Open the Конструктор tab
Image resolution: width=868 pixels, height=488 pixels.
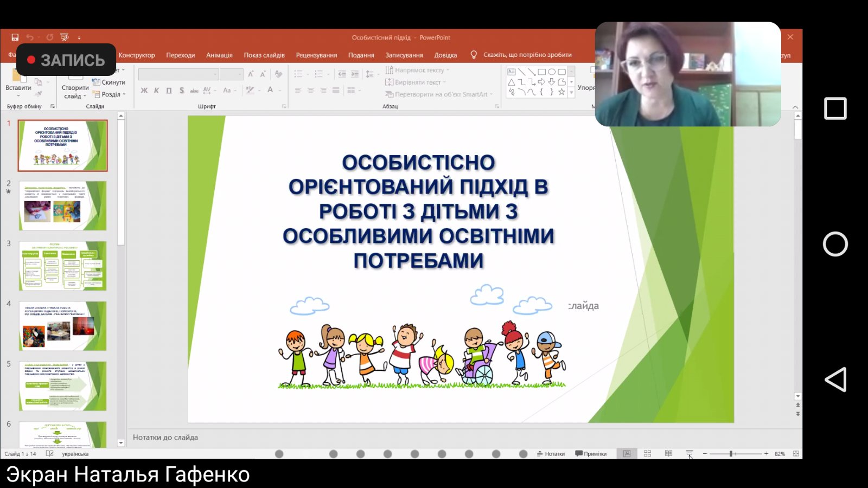(x=137, y=55)
